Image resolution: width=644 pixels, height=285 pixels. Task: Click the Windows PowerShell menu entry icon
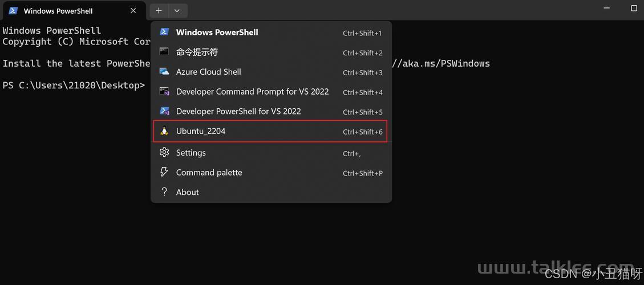tap(164, 32)
